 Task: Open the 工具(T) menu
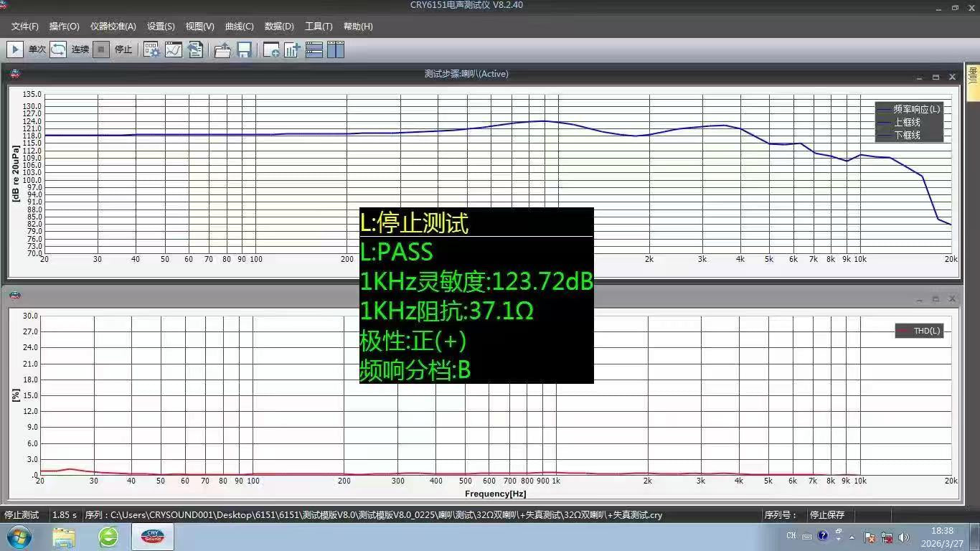pos(319,27)
